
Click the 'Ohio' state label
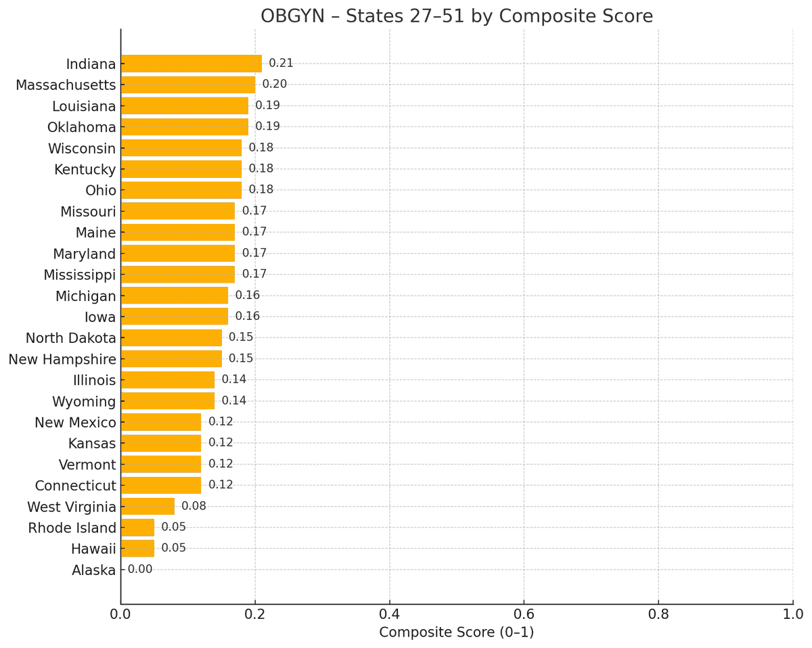[x=101, y=191]
